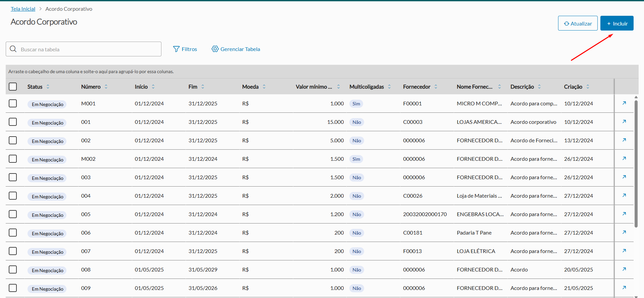Click the Moeda column header

tap(250, 87)
